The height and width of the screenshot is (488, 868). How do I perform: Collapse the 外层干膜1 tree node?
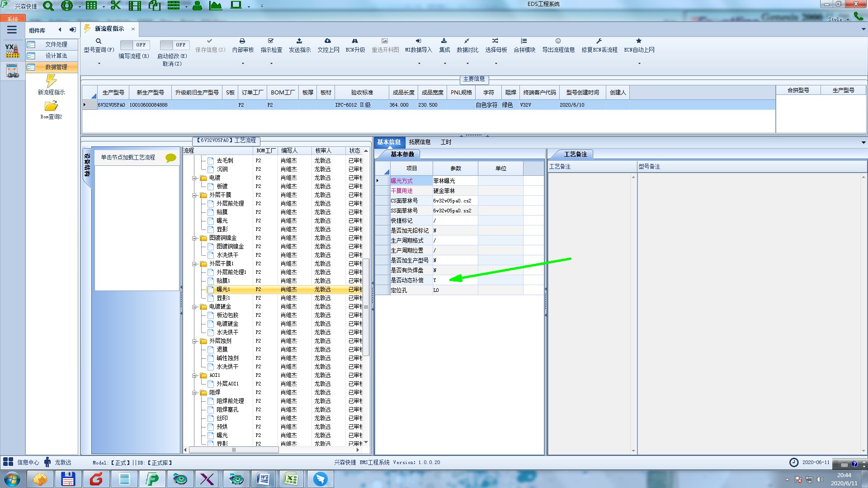[194, 264]
